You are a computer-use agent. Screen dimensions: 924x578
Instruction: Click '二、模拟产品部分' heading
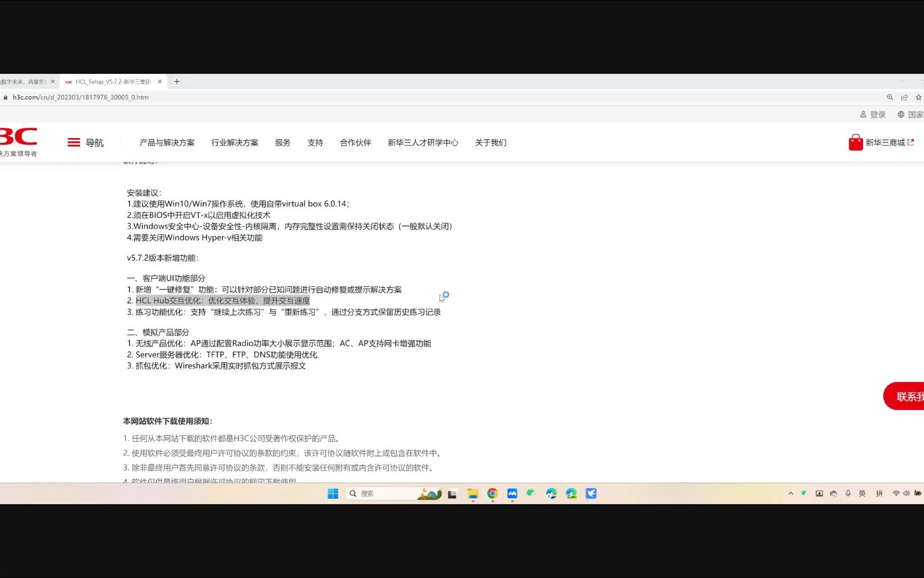[x=158, y=332]
